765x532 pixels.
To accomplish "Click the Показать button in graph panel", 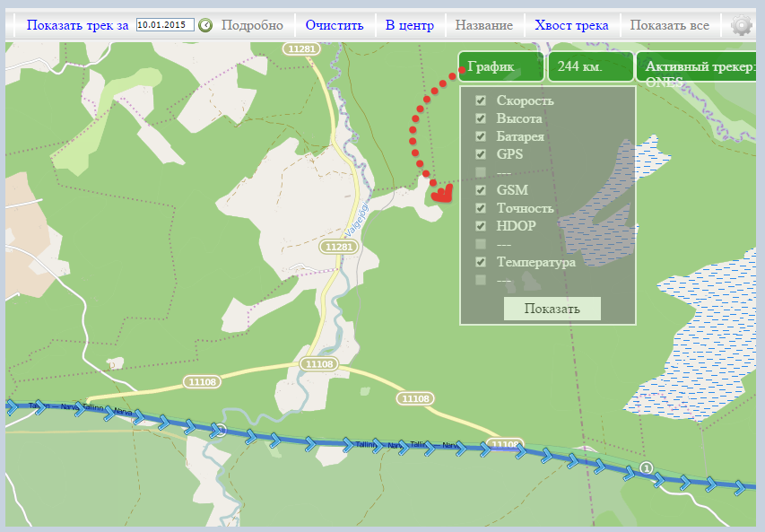I will [552, 309].
